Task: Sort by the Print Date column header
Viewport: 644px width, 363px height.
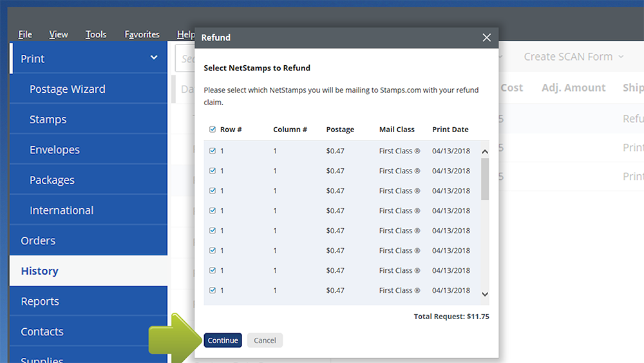Action: coord(450,130)
